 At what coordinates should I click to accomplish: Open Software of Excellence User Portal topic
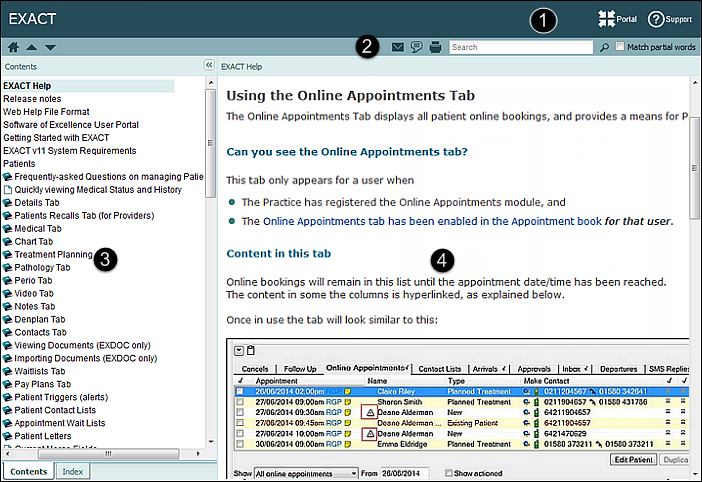pyautogui.click(x=71, y=125)
